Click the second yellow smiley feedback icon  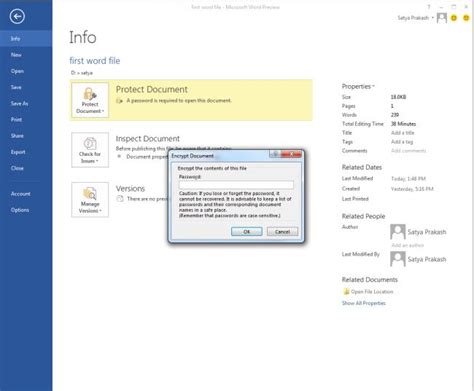(x=466, y=18)
